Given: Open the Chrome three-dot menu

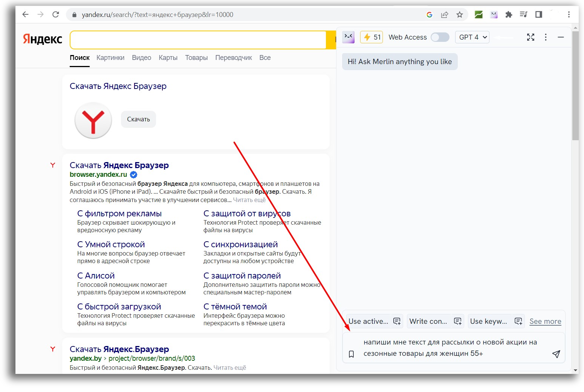Looking at the screenshot, I should 569,15.
